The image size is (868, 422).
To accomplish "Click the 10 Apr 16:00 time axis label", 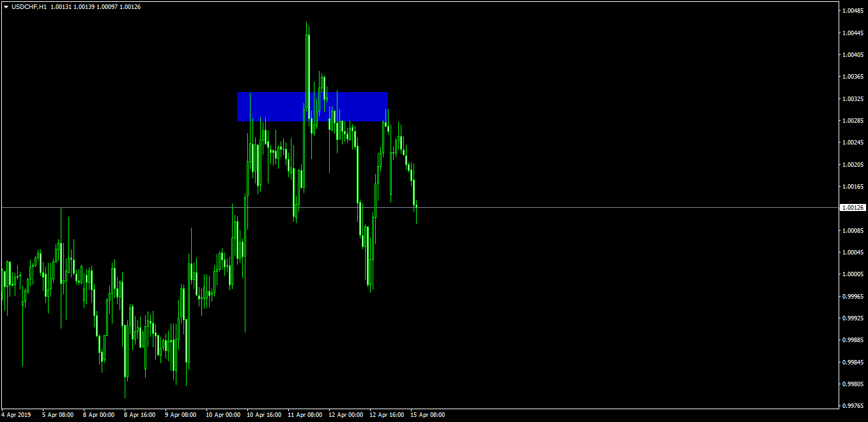I will tap(264, 415).
